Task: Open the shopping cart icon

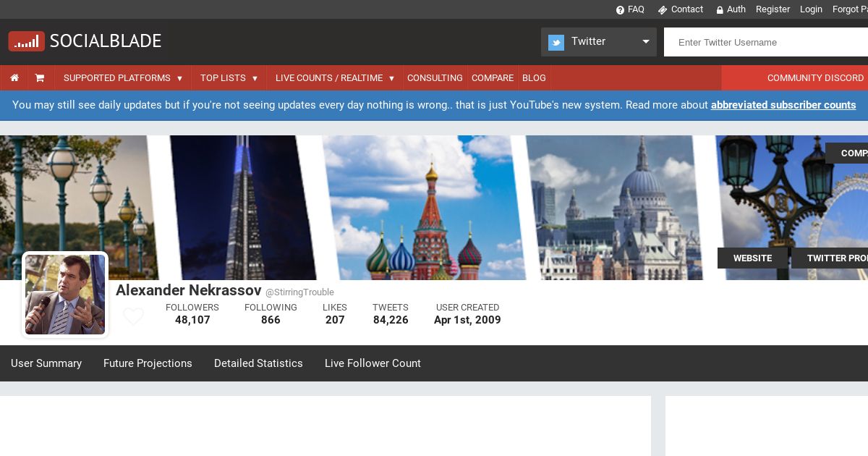Action: pos(40,77)
